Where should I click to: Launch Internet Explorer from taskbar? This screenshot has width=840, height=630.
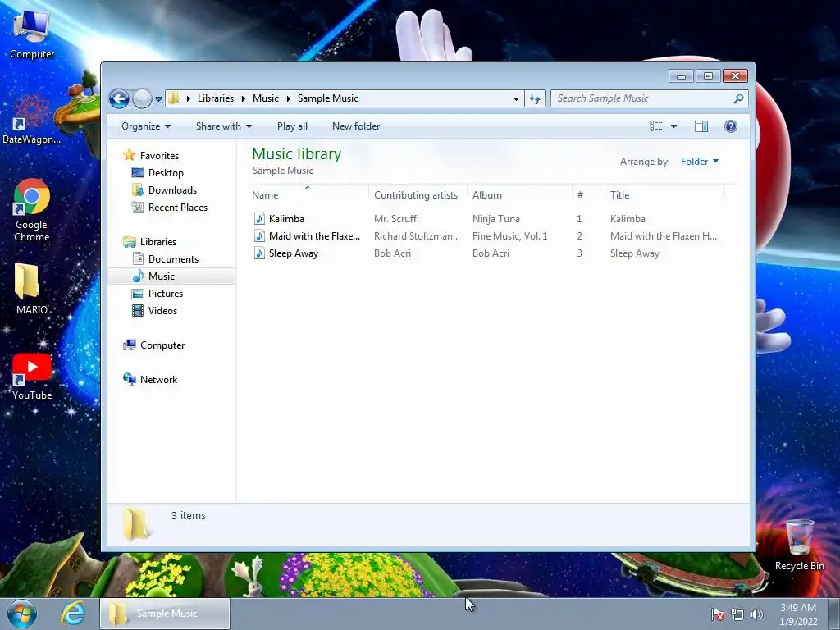tap(73, 614)
